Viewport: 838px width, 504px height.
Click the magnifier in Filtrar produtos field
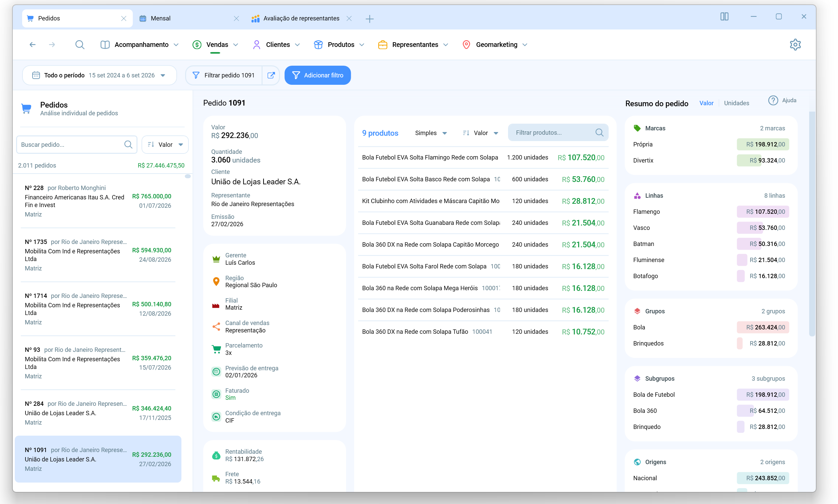pos(599,132)
